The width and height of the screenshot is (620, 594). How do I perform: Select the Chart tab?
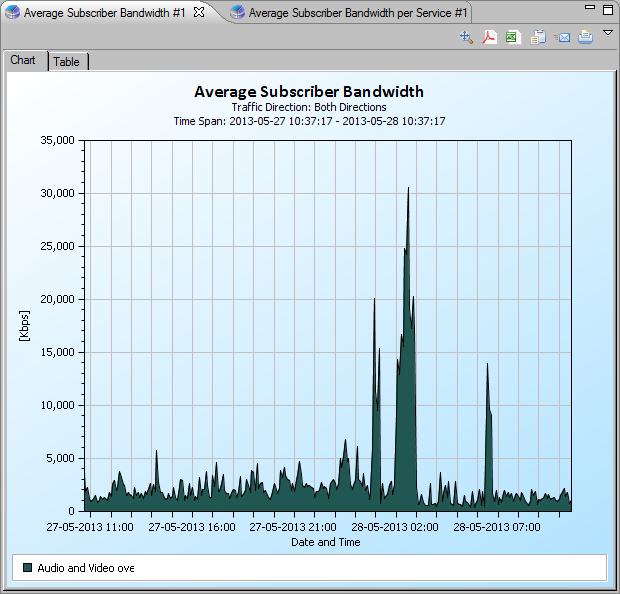(x=23, y=60)
